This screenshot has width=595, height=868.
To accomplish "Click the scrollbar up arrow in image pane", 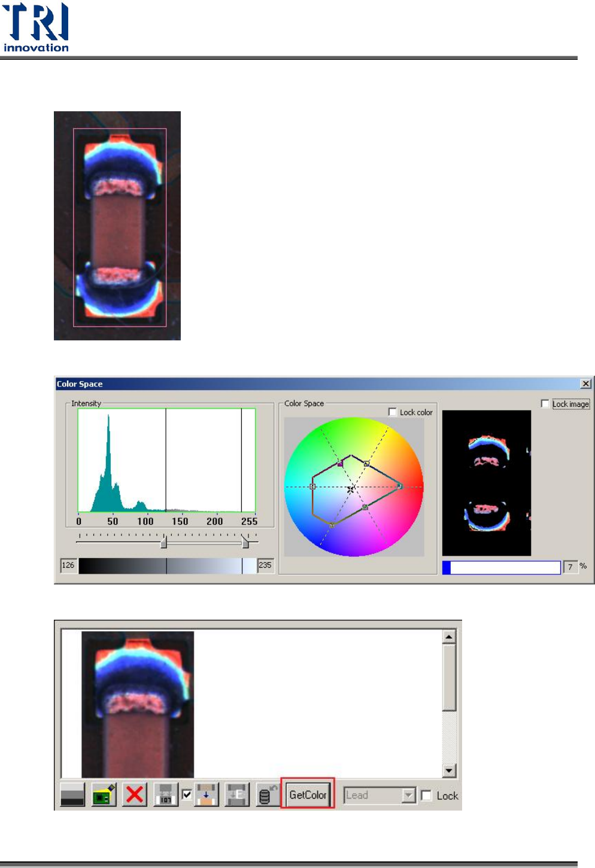I will [449, 636].
